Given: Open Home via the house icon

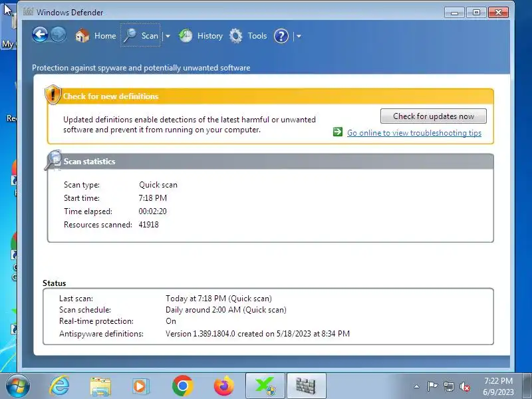Looking at the screenshot, I should coord(82,36).
